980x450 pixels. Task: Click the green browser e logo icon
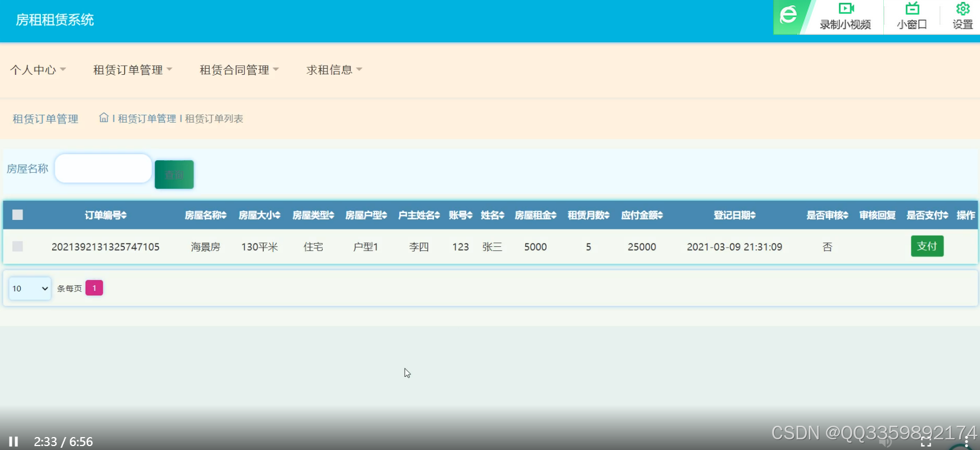[x=788, y=15]
